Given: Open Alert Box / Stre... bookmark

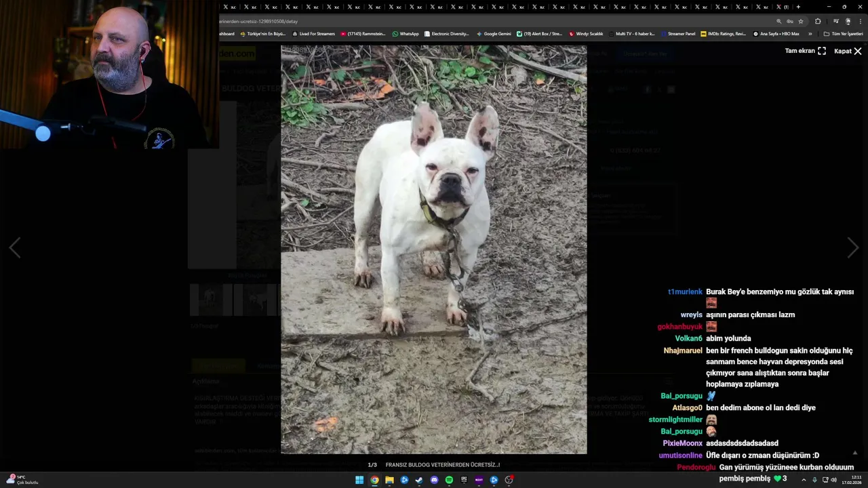Looking at the screenshot, I should point(539,33).
